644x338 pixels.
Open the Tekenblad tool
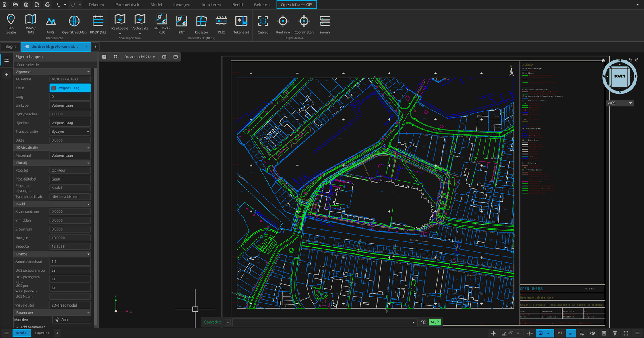241,24
